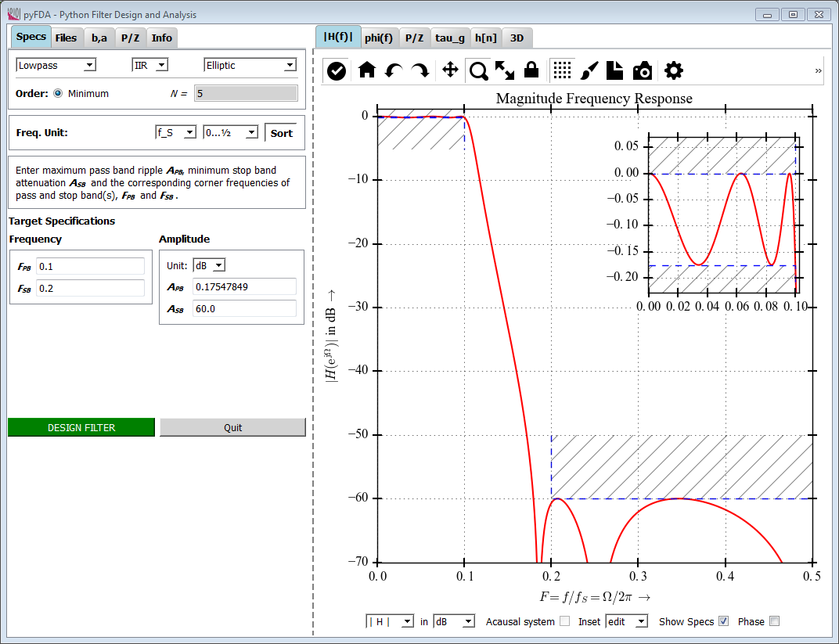This screenshot has height=644, width=839.
Task: Click the full-view expand arrows icon
Action: (505, 70)
